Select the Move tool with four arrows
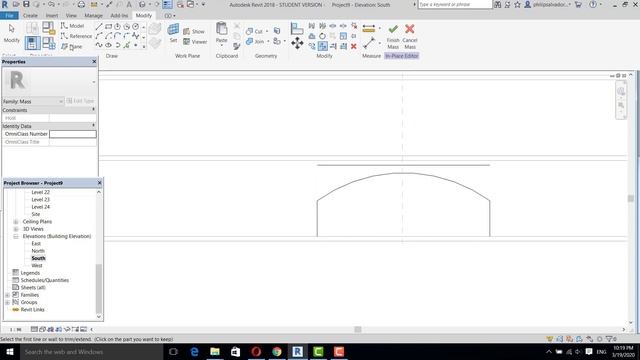This screenshot has width=640, height=360. (297, 43)
